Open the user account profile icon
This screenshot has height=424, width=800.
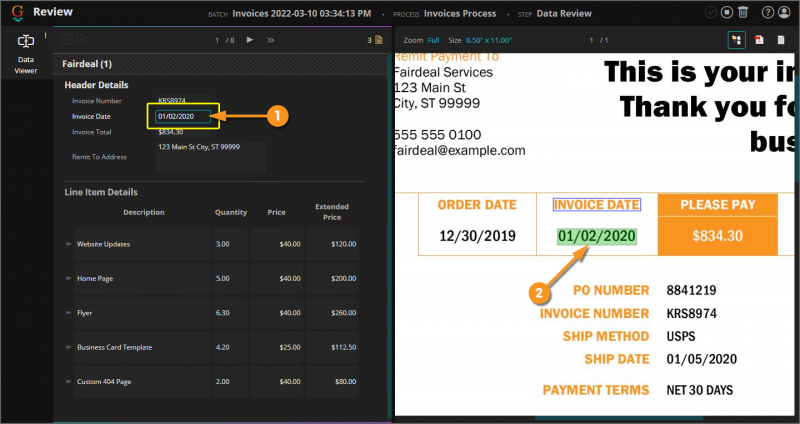pos(784,12)
